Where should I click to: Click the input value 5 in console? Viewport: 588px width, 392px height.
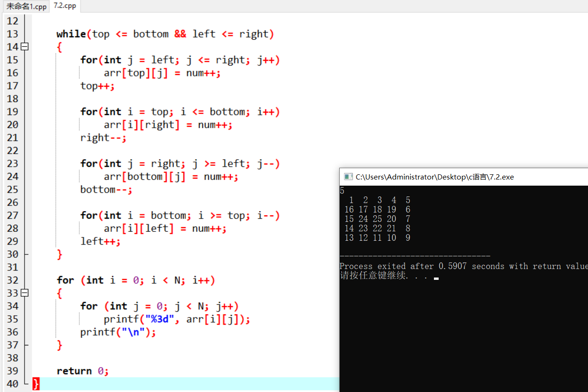click(x=342, y=191)
